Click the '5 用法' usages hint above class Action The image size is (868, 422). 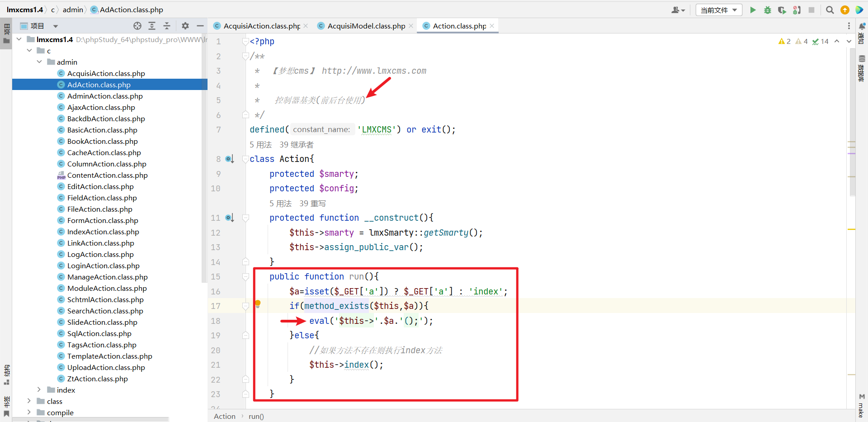point(261,145)
